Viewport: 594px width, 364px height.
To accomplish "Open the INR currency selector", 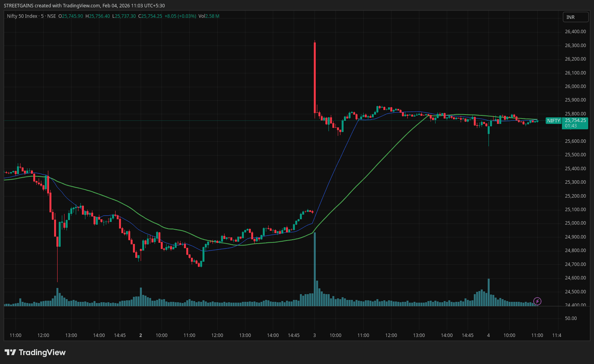I will click(575, 17).
